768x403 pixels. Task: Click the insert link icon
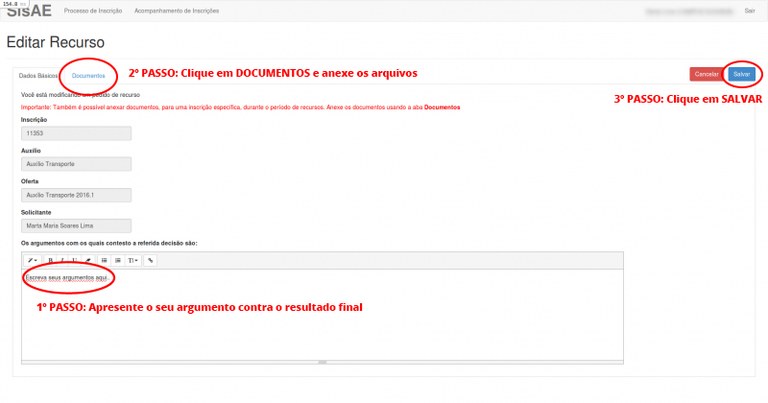(151, 260)
